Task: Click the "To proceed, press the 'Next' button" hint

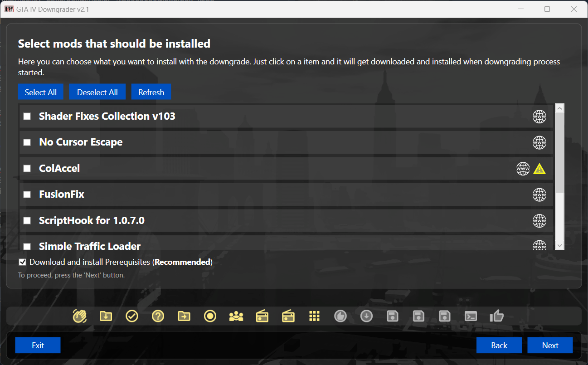Action: coord(71,275)
